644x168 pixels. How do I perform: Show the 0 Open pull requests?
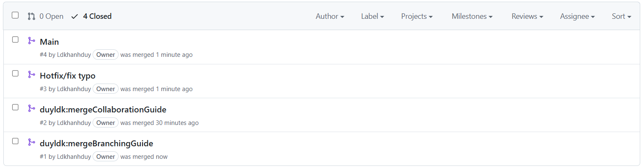tap(46, 16)
